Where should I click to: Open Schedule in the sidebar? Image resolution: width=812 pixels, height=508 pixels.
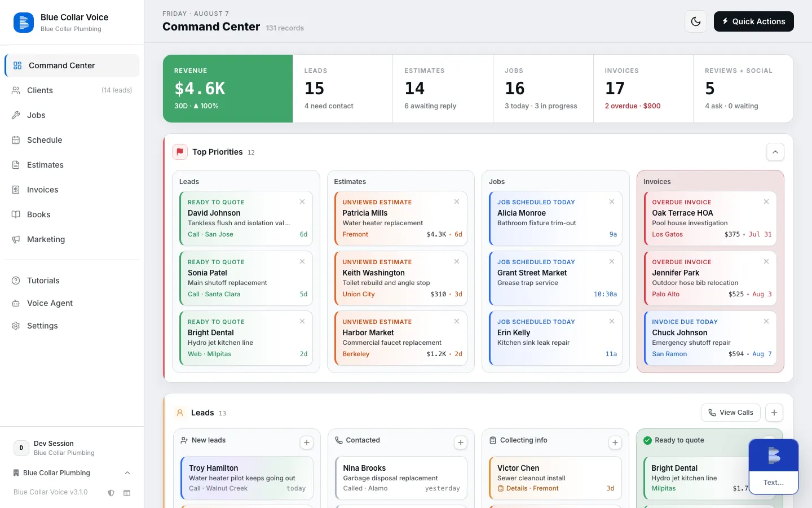tap(72, 140)
